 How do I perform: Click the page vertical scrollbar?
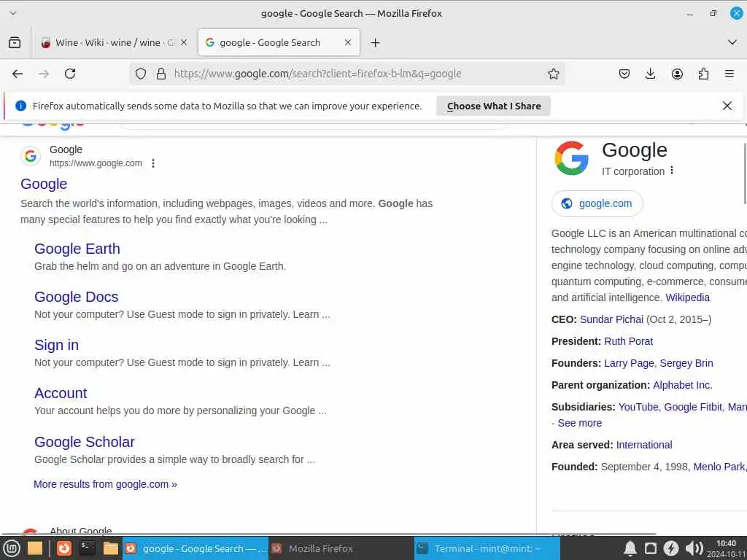745,173
